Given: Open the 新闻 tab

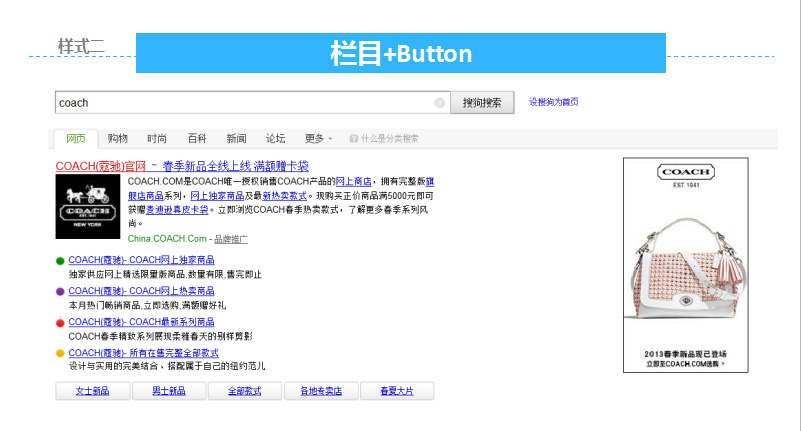Looking at the screenshot, I should pos(236,138).
